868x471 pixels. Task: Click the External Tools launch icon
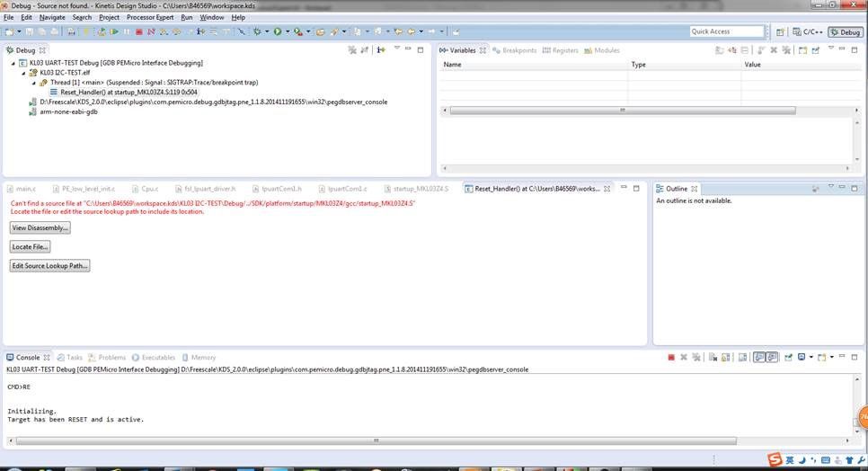(297, 31)
